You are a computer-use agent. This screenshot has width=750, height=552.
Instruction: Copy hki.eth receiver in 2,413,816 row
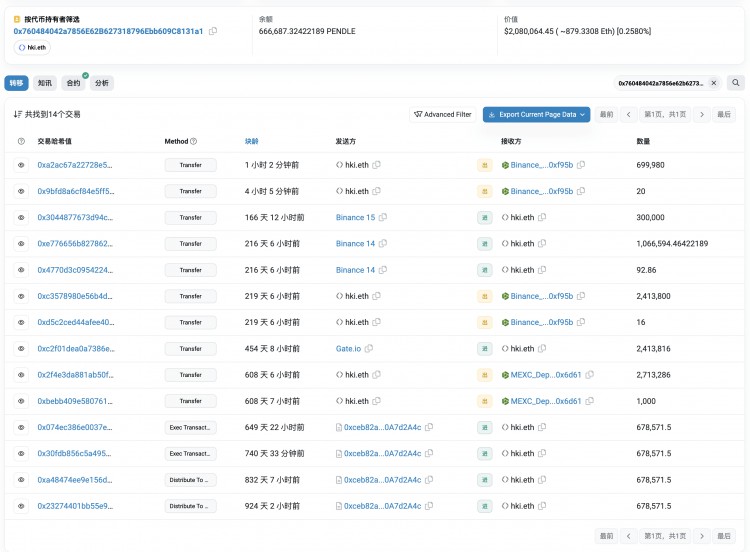542,349
